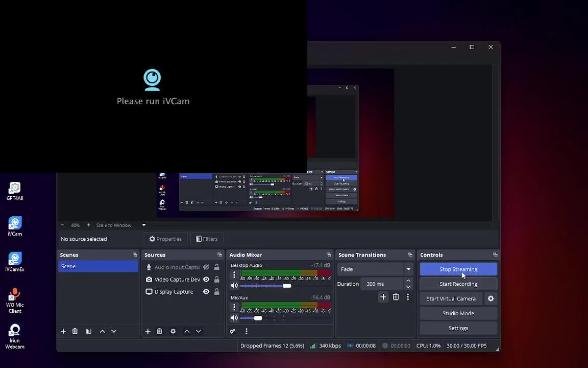Open source properties gear in Sources toolbar
This screenshot has height=368, width=588.
pos(173,331)
